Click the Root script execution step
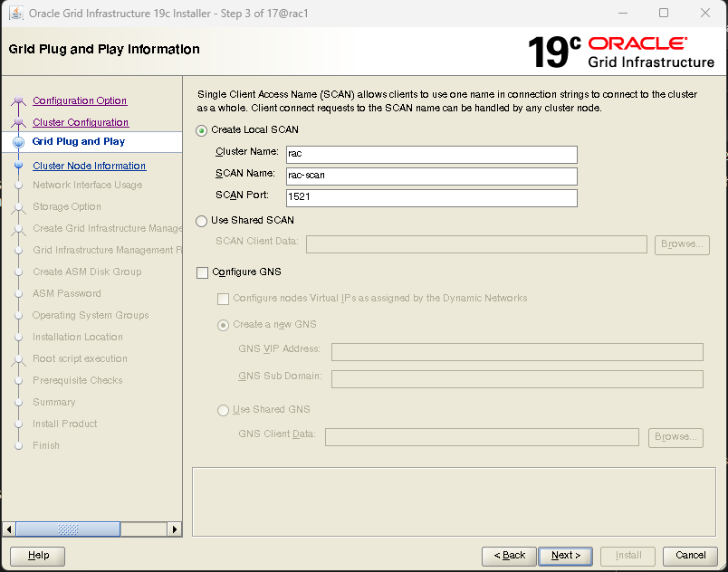Screen dimensions: 728x572 click(80, 358)
